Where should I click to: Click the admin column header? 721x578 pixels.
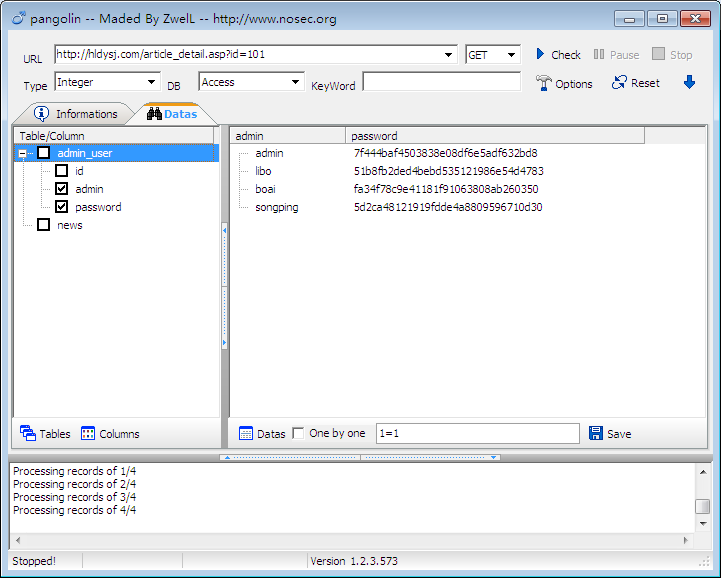(287, 136)
